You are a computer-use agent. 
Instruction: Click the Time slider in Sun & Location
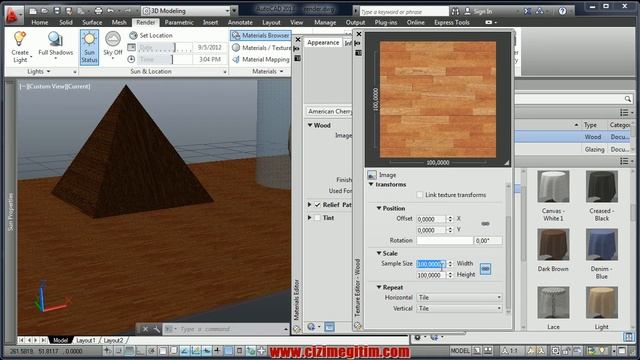click(x=165, y=60)
